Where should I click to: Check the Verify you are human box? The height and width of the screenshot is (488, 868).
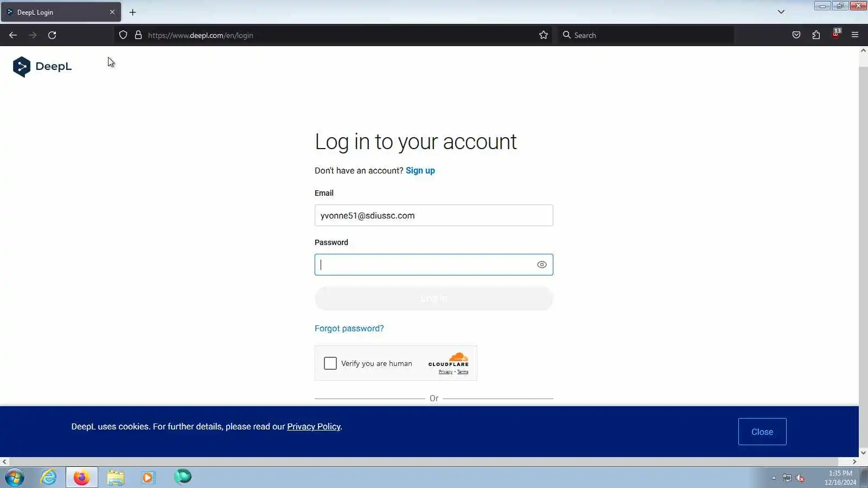pos(330,363)
